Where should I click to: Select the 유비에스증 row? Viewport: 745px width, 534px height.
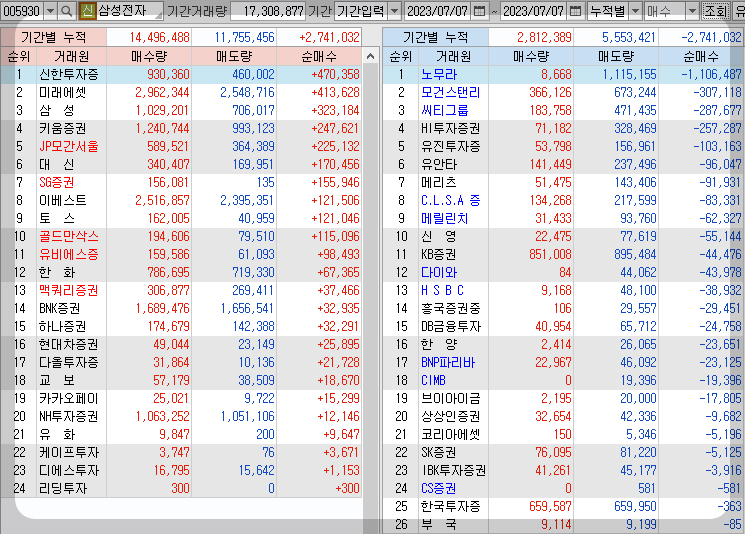pos(181,255)
